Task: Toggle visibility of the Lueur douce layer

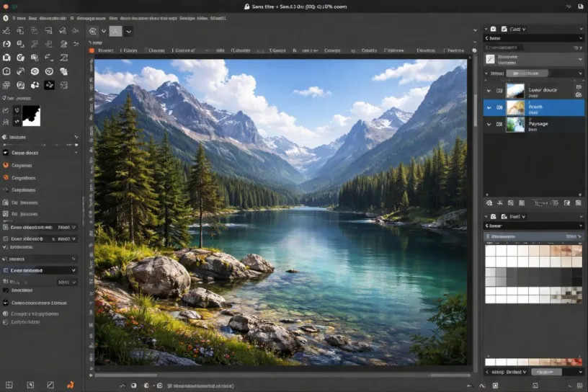Action: [x=499, y=91]
